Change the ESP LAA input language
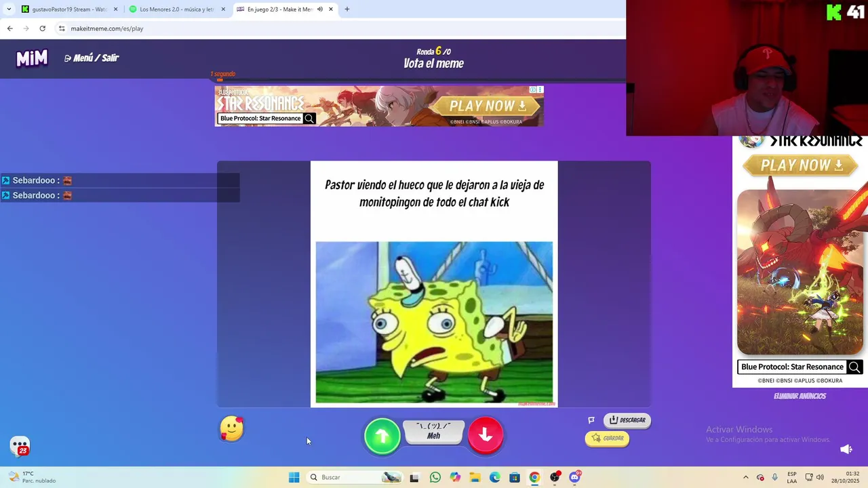The image size is (868, 488). click(x=792, y=477)
